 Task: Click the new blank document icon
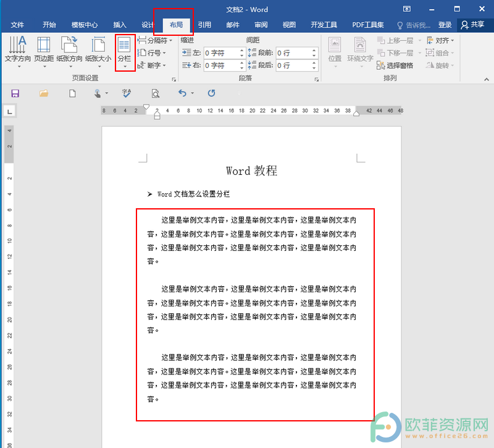click(72, 93)
